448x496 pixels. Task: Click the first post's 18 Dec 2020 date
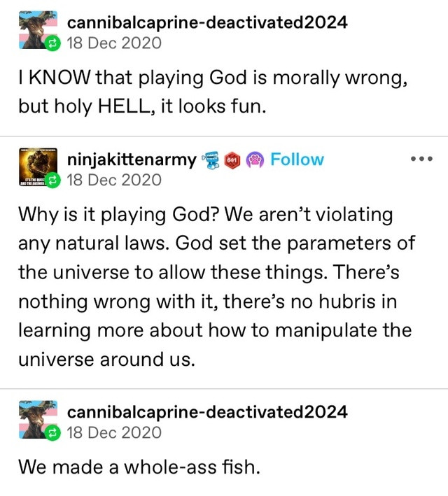coord(114,43)
